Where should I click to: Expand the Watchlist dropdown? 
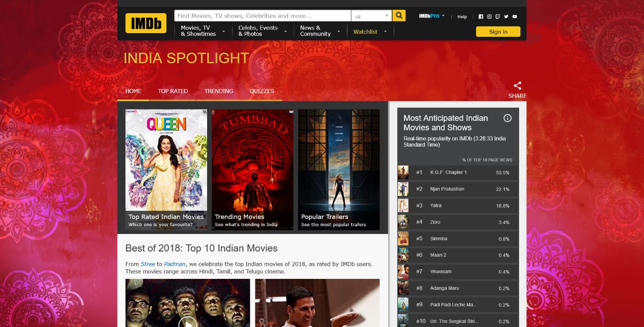[385, 31]
